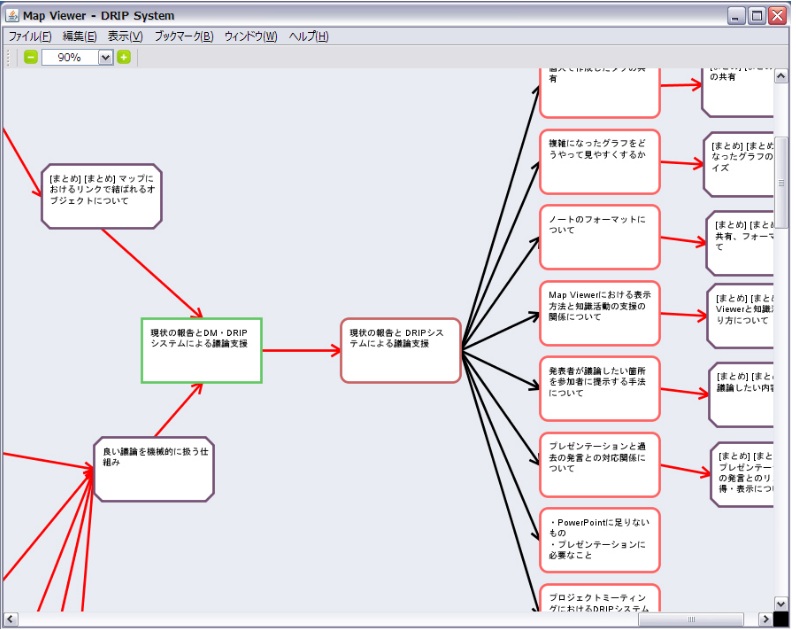Click the horizontal scrollbar left arrow

click(10, 619)
